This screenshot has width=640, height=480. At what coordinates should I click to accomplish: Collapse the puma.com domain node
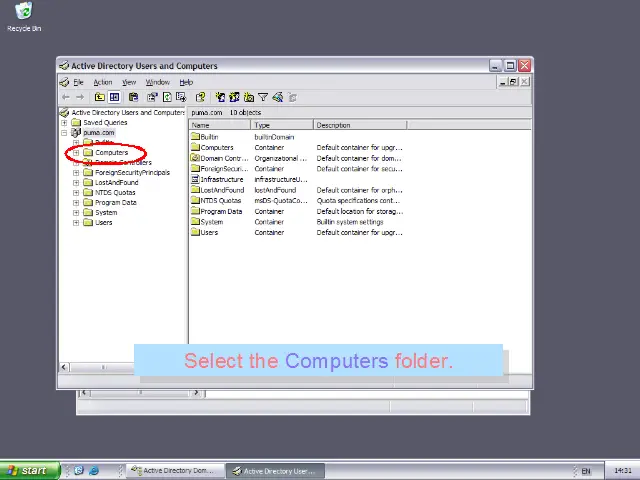point(64,133)
